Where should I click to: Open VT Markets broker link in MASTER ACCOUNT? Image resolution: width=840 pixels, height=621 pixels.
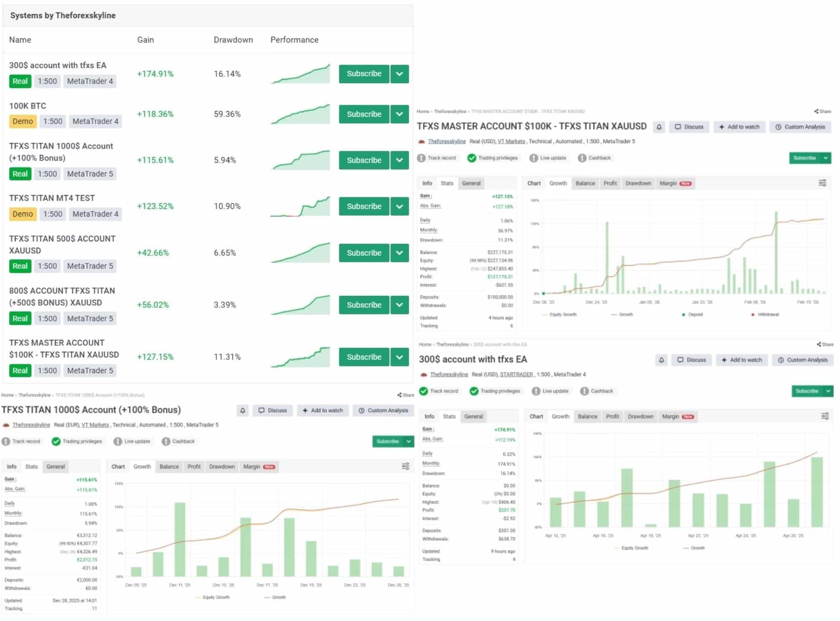click(x=511, y=141)
